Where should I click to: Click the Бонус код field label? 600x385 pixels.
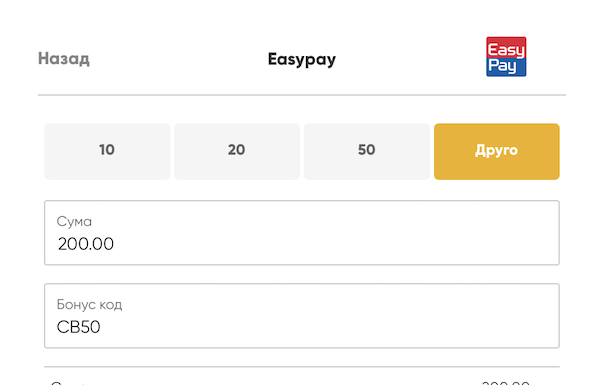click(90, 305)
